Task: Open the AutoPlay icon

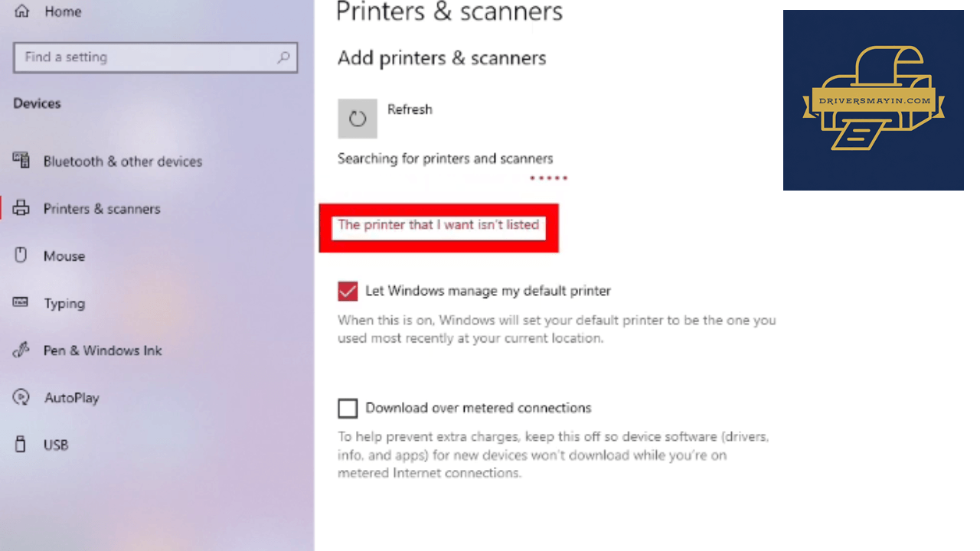Action: coord(21,398)
